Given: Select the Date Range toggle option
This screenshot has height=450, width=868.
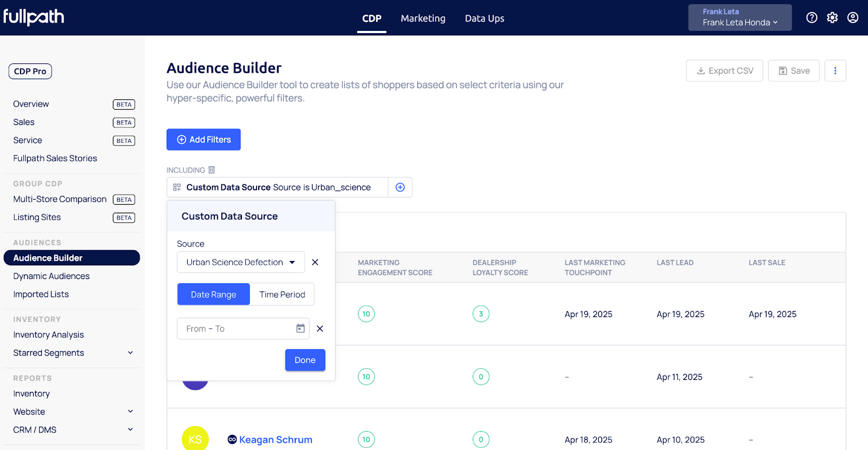Looking at the screenshot, I should (x=213, y=294).
